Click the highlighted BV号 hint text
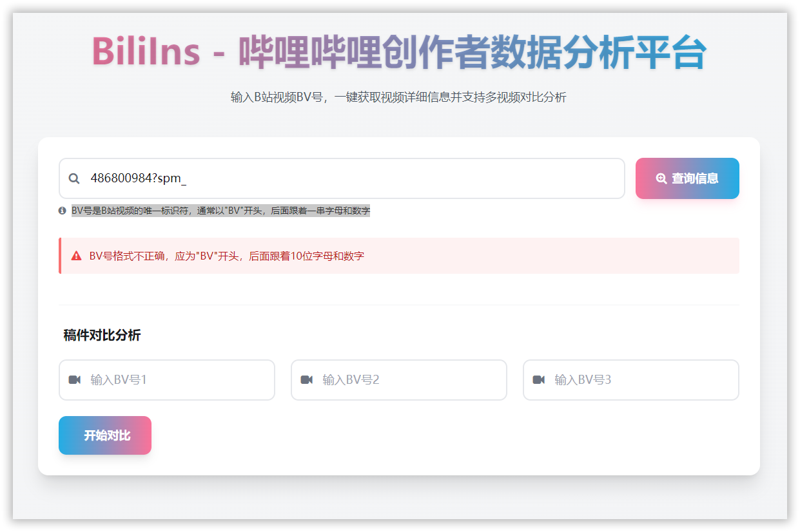The image size is (800, 532). pyautogui.click(x=220, y=211)
